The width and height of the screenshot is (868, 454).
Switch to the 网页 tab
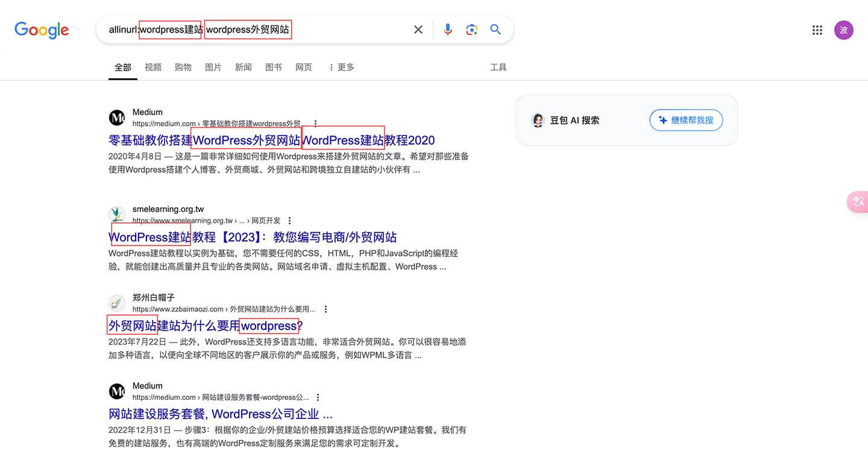(x=304, y=67)
